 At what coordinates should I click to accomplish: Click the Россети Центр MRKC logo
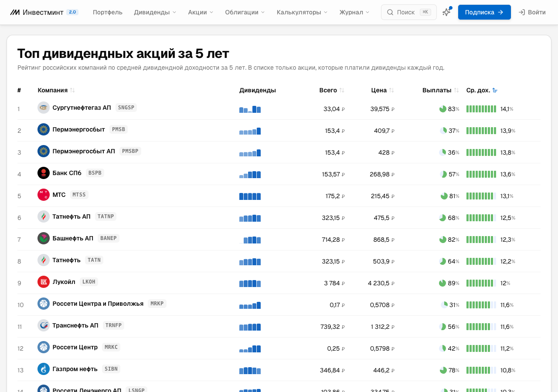coord(44,347)
